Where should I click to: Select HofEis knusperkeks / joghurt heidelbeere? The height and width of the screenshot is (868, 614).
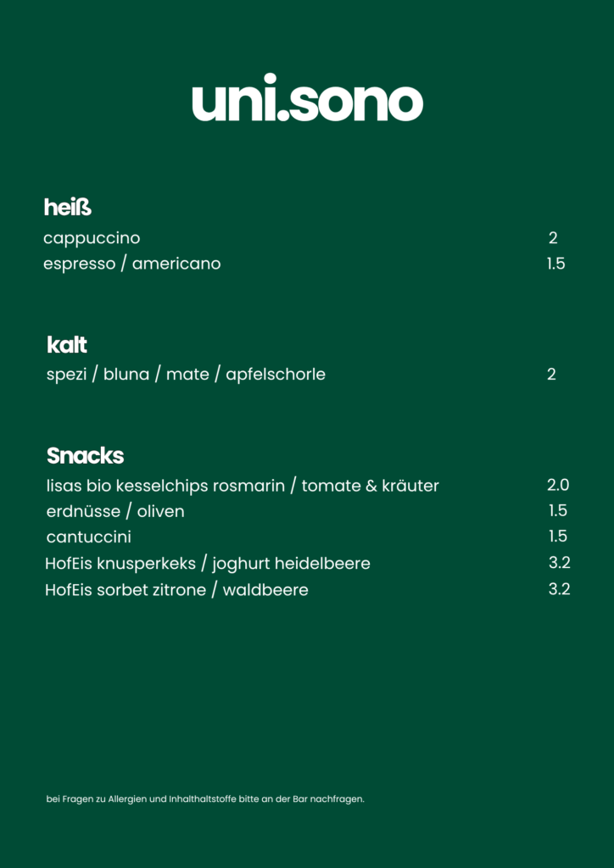coord(208,564)
